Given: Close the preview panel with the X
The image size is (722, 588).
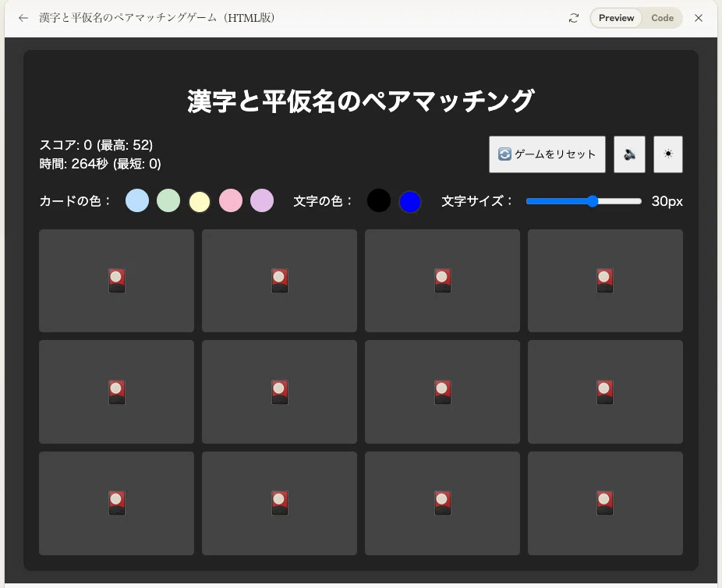Looking at the screenshot, I should click(x=698, y=18).
